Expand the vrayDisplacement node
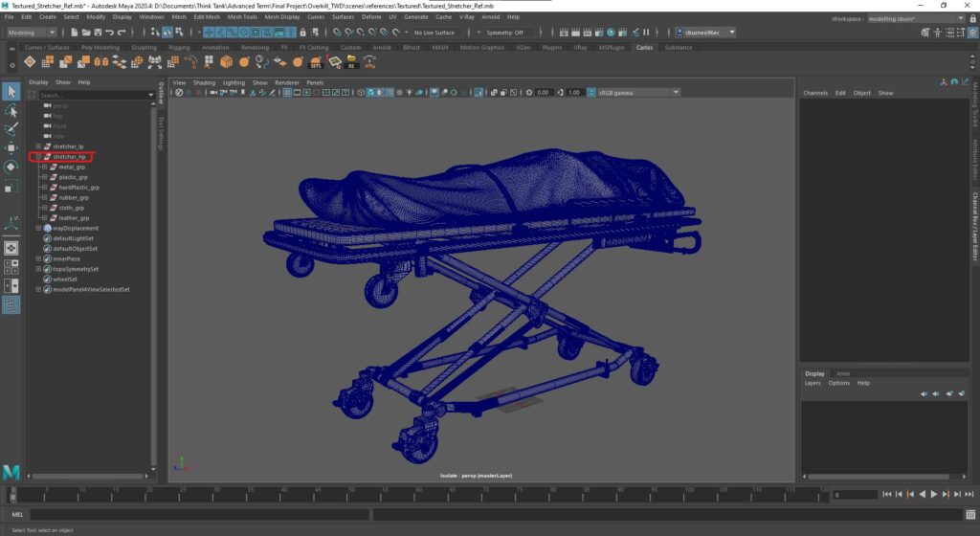 38,228
